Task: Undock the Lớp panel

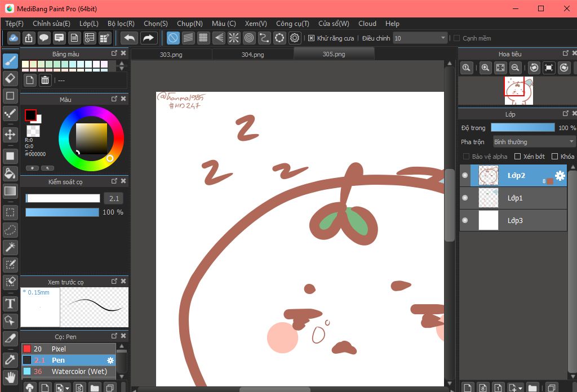Action: pos(566,113)
